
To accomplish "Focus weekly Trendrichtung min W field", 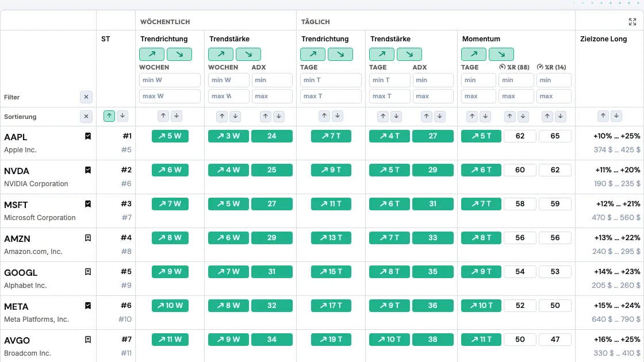I will tap(170, 80).
